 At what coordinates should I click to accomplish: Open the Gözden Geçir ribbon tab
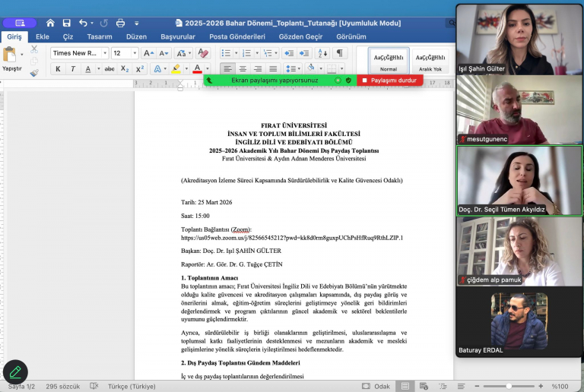(300, 36)
